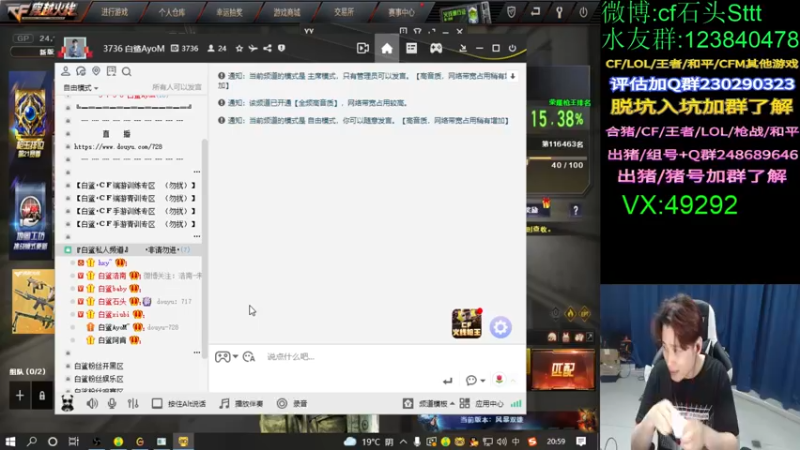Open 赛事中心 tab in CF launcher
This screenshot has height=450, width=800.
point(402,12)
